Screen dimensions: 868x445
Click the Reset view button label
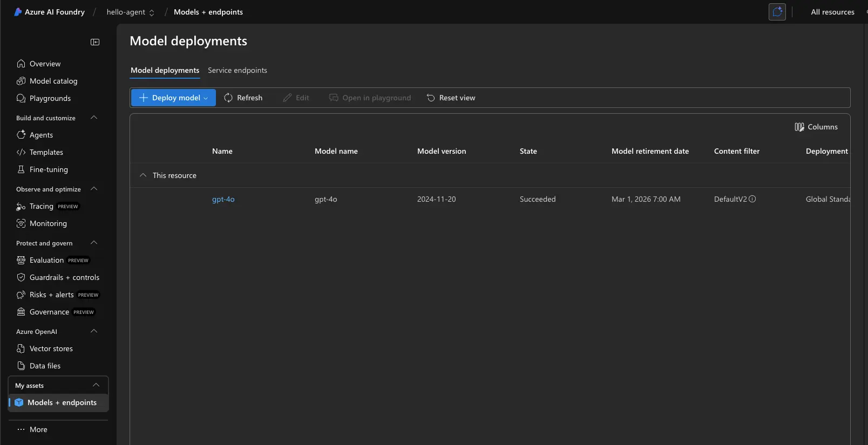pos(457,98)
